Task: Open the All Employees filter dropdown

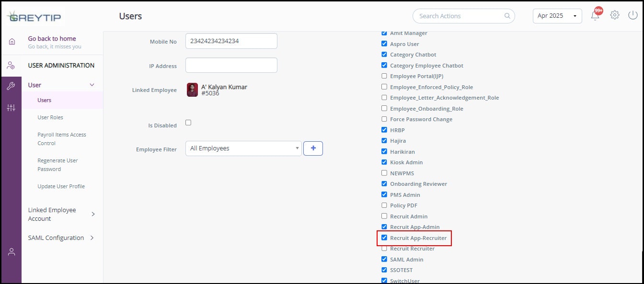Action: 243,148
